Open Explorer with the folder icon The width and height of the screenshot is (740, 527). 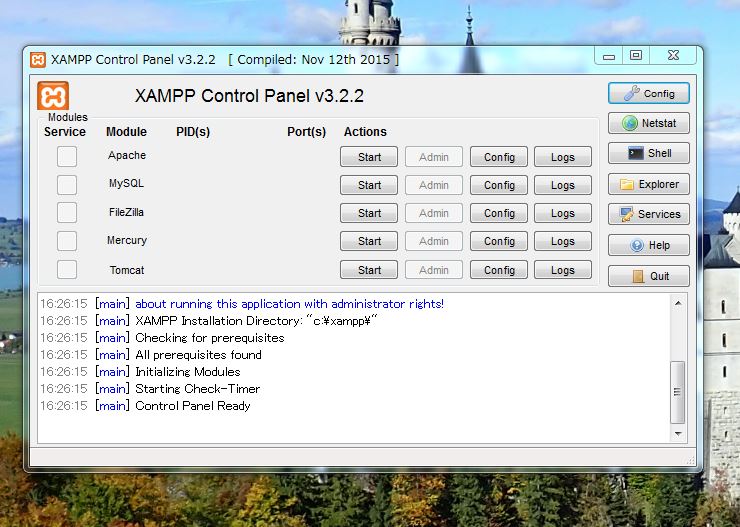point(648,184)
